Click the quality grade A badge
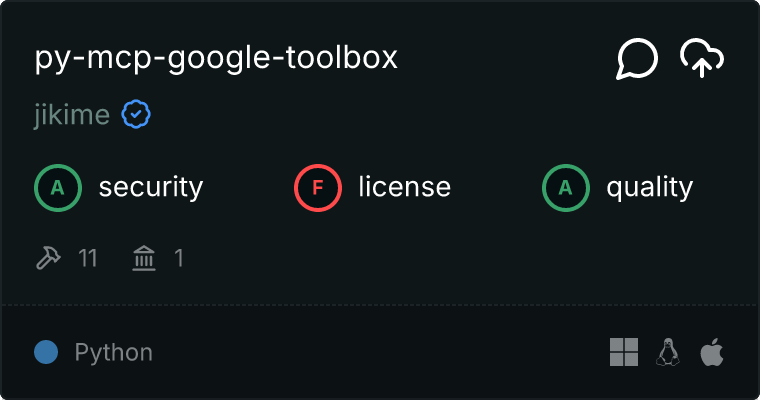The height and width of the screenshot is (400, 760). click(x=566, y=187)
